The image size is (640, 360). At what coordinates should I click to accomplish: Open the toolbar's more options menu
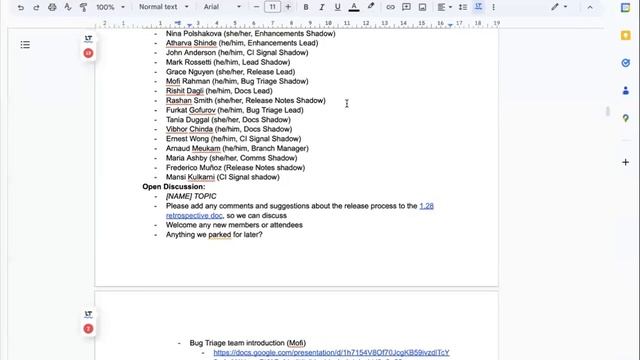(x=493, y=7)
